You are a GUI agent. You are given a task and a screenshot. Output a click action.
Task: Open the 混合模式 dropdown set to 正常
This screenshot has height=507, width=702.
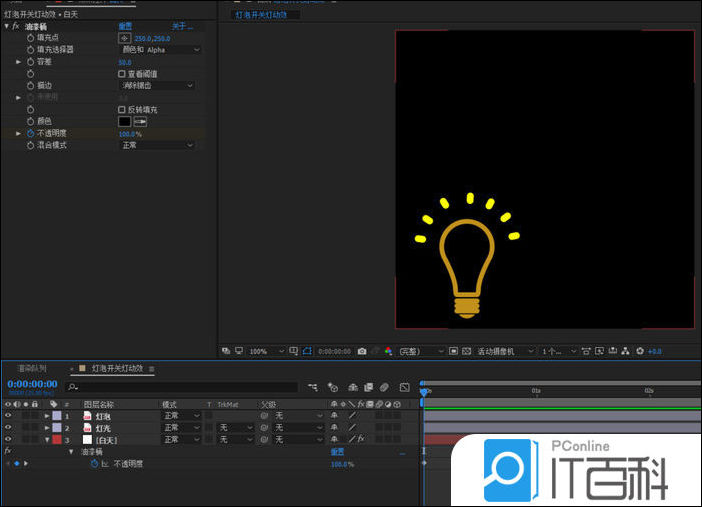coord(157,145)
